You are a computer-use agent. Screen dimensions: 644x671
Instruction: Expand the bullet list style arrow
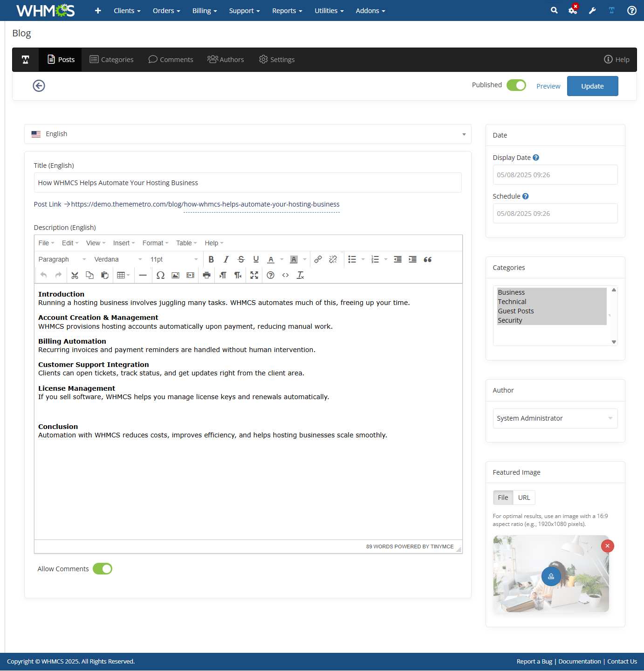[x=363, y=259]
